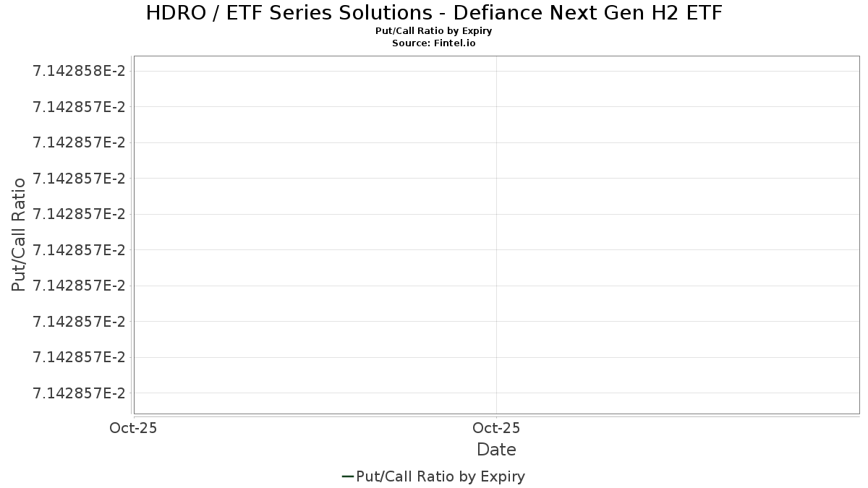Click the eighth y-axis label from top
Image resolution: width=868 pixels, height=488 pixels.
click(79, 321)
